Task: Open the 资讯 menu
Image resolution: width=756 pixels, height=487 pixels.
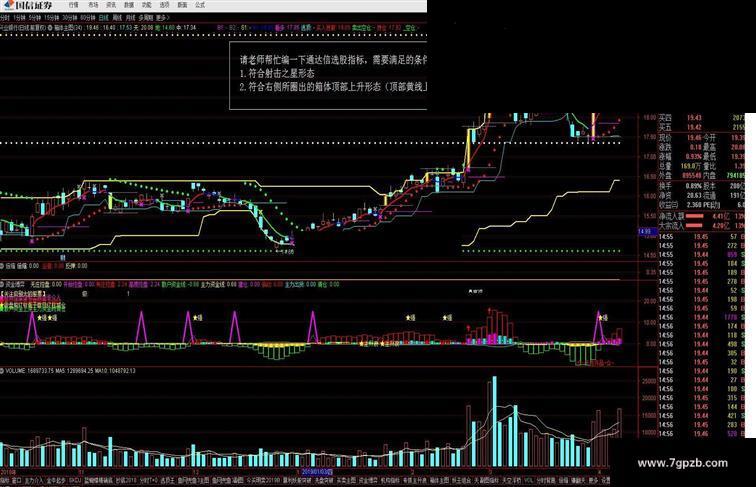Action: 111,5
